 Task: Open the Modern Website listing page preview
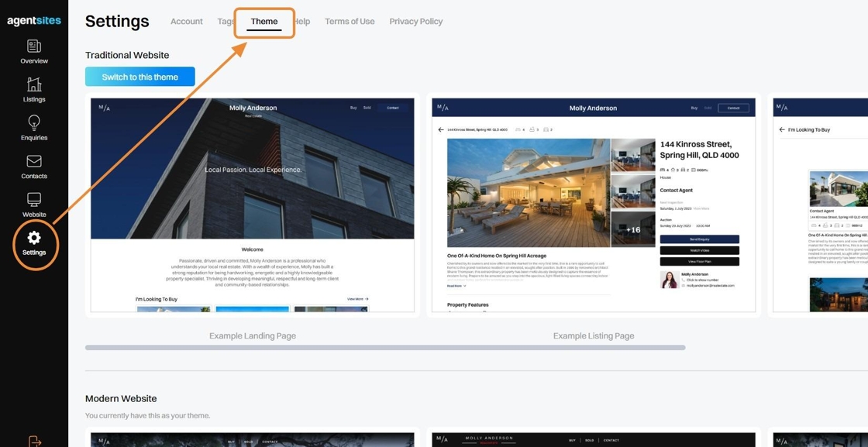pyautogui.click(x=594, y=440)
